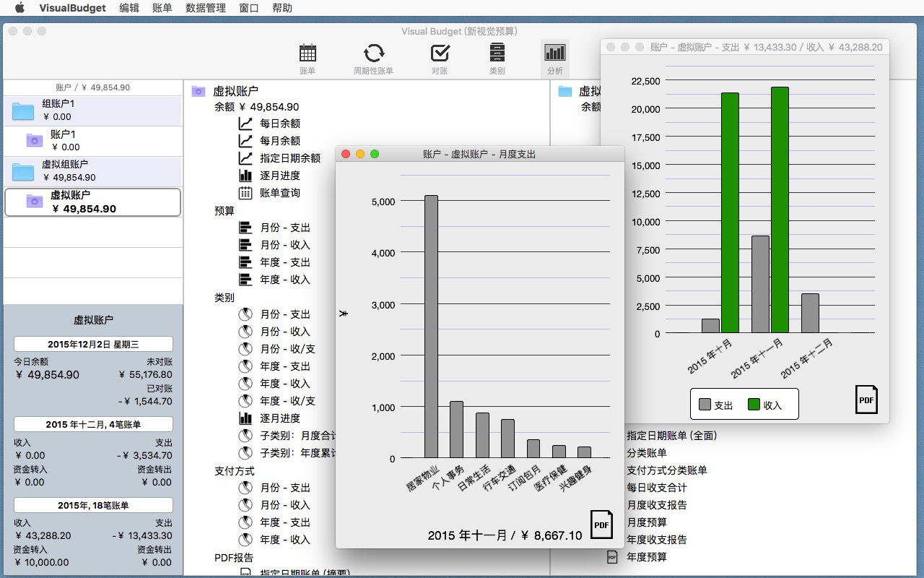Open payment method 年度 - 收入 pie icon

(x=245, y=540)
